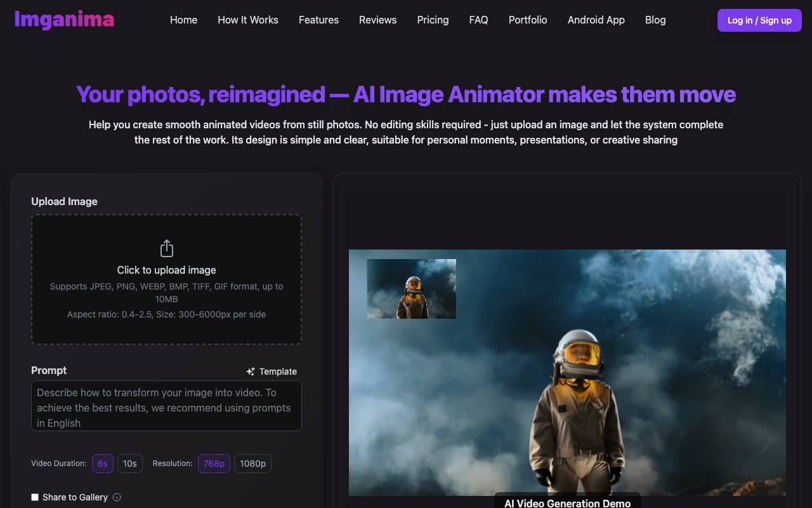
Task: Open the Features nav link
Action: pos(318,20)
